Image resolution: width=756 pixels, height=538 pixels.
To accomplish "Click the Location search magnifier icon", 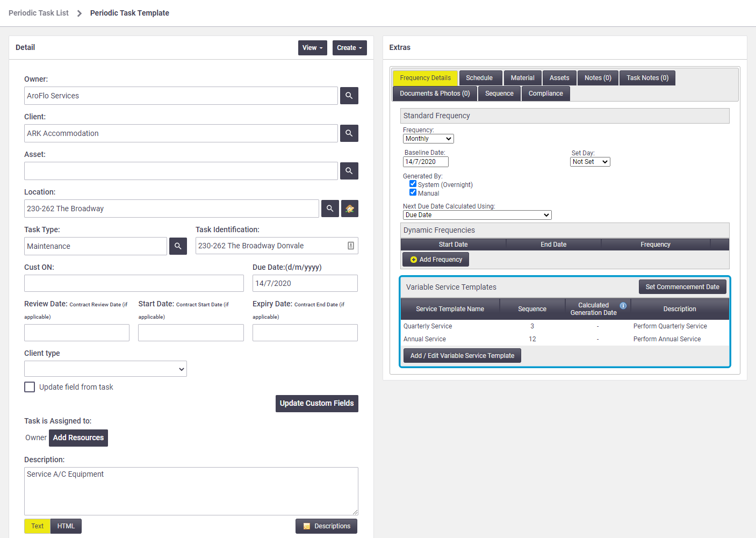I will [330, 209].
